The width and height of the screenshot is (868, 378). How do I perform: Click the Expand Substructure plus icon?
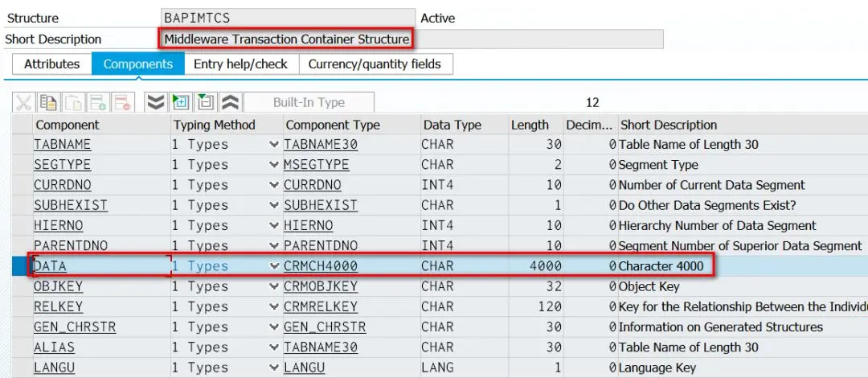pos(181,102)
